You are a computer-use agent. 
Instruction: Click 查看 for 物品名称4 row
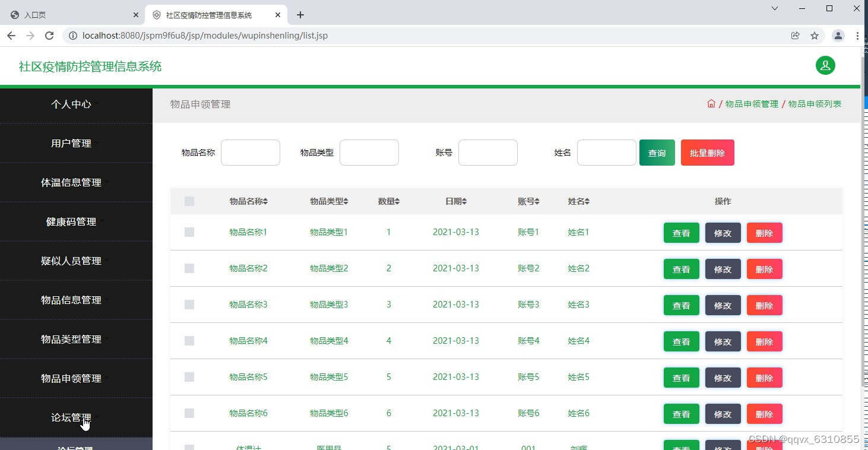[x=682, y=341]
